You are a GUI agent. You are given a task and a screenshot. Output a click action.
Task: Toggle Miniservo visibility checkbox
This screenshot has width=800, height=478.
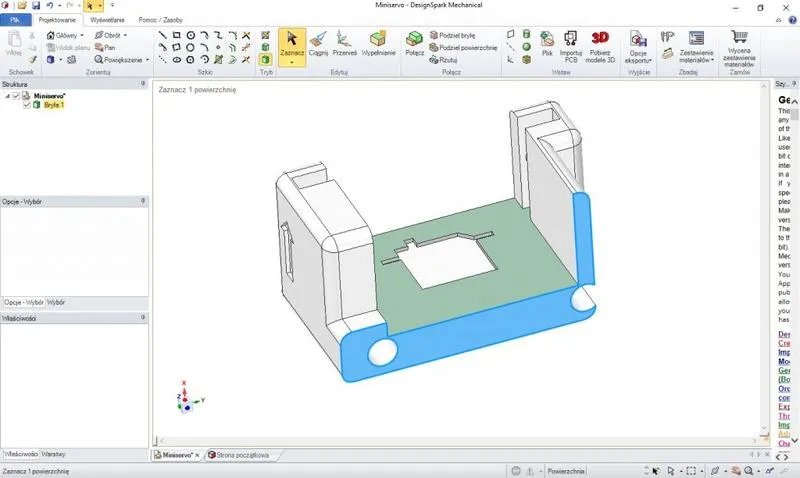(16, 96)
